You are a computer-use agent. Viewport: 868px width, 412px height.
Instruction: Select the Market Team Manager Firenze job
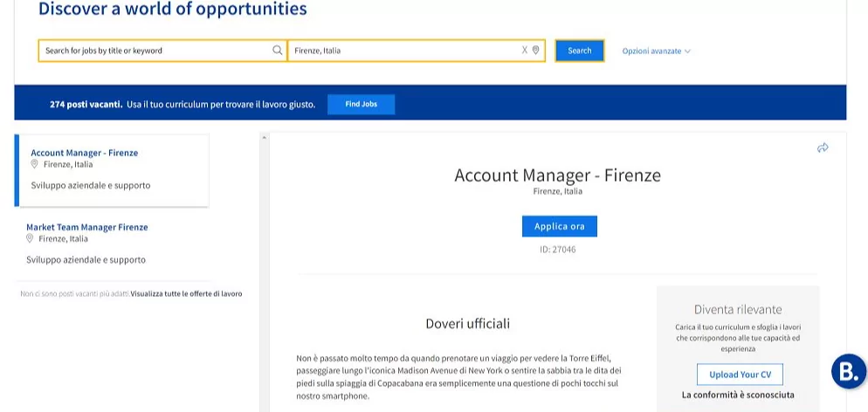[x=87, y=227]
